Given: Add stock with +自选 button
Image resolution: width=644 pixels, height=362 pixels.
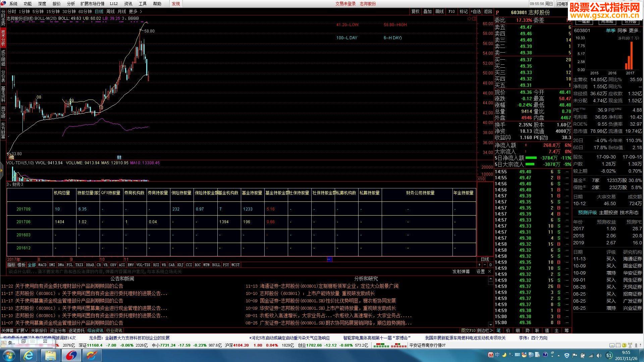Looking at the screenshot, I should pyautogui.click(x=476, y=11).
